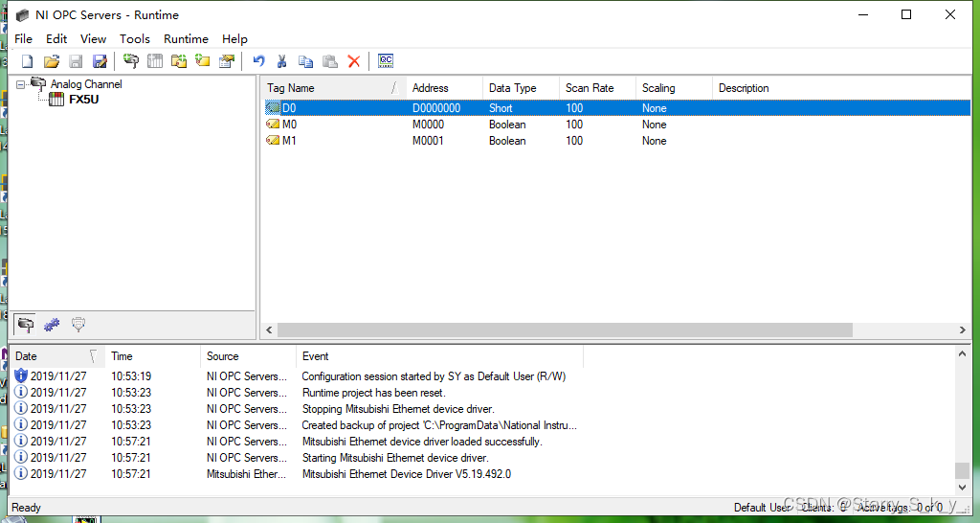Click the tag list scroll-left arrow
The width and height of the screenshot is (980, 523).
tap(269, 330)
